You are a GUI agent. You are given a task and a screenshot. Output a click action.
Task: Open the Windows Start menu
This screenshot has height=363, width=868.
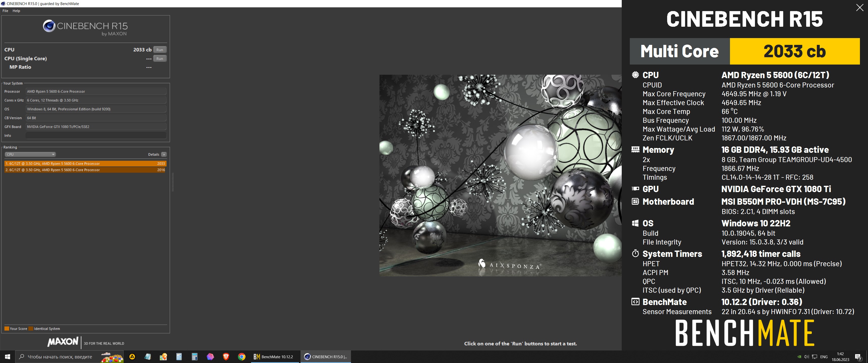coord(7,357)
